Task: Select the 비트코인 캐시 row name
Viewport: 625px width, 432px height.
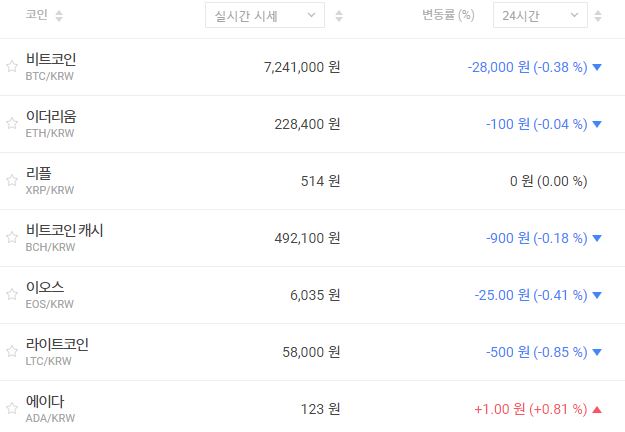Action: 65,231
